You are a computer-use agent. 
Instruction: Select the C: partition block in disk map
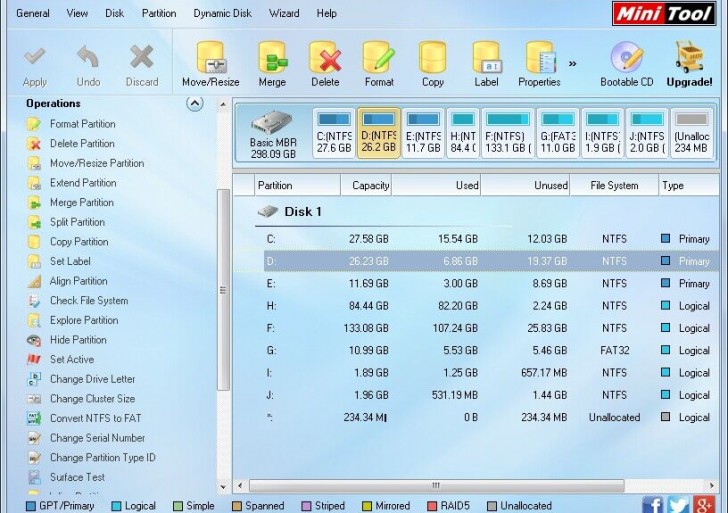(334, 134)
